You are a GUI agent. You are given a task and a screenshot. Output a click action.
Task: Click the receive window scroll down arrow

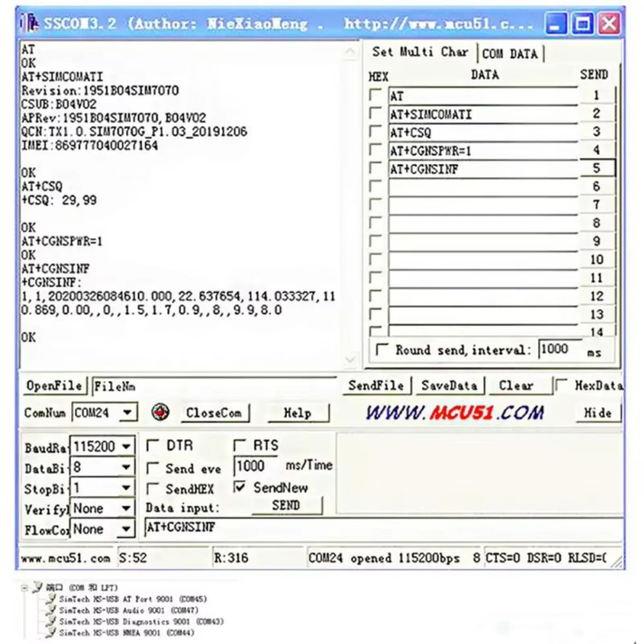click(350, 359)
